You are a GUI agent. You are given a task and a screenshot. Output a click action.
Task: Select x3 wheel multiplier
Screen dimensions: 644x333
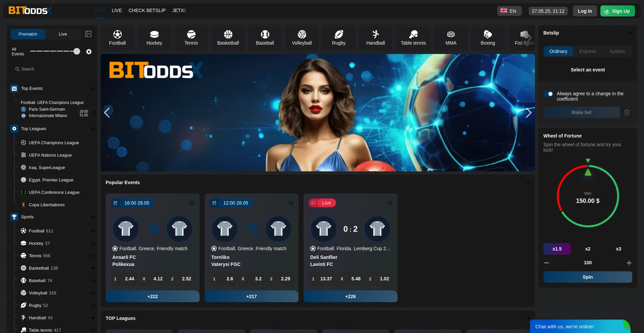click(x=619, y=249)
